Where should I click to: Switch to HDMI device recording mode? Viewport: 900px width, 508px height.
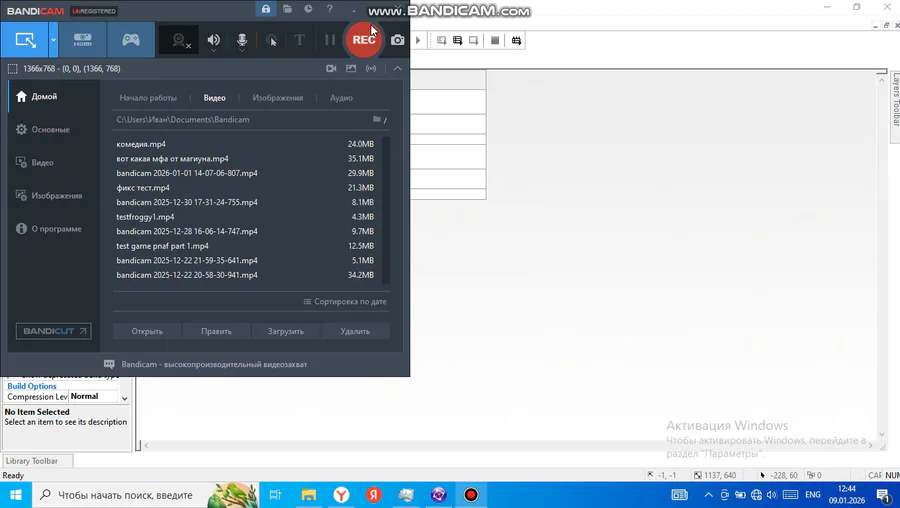[x=83, y=40]
